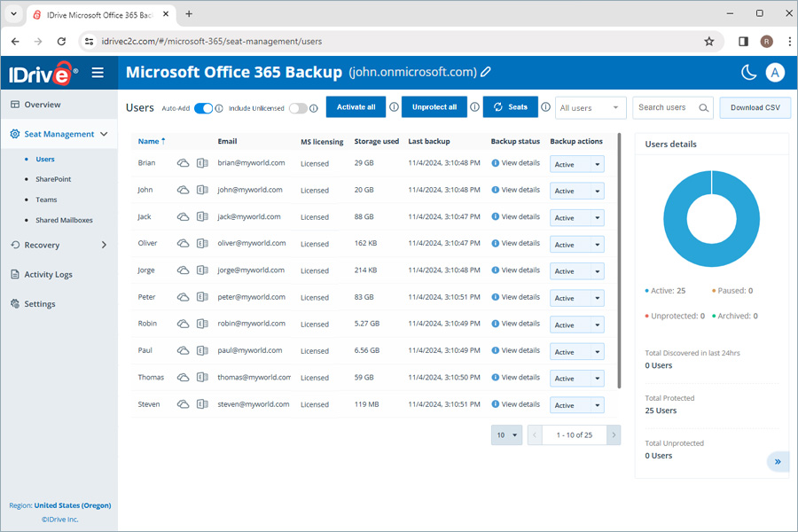The height and width of the screenshot is (532, 798).
Task: Go to Activity Logs in sidebar
Action: point(48,275)
